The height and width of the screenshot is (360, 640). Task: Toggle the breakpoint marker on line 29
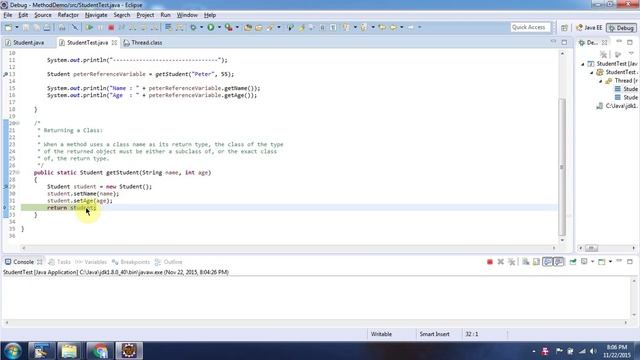point(5,187)
